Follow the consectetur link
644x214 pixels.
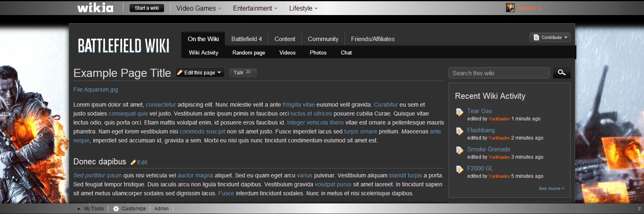(161, 105)
